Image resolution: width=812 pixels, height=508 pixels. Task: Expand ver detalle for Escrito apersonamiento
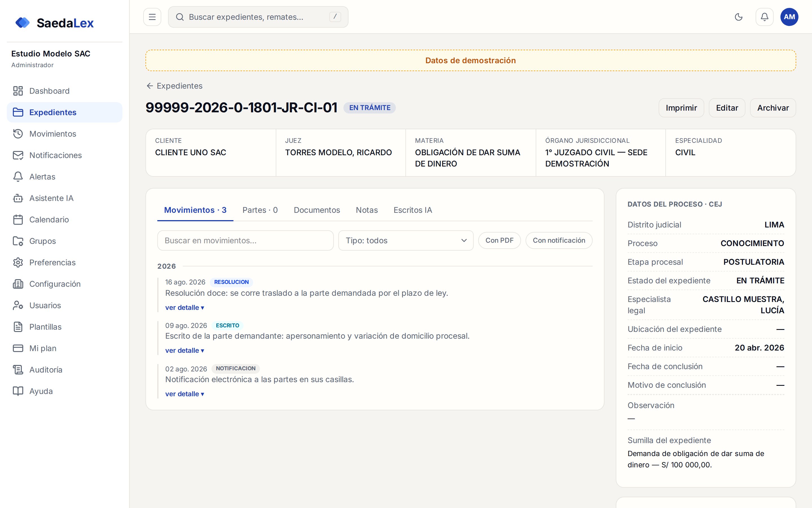click(x=185, y=351)
